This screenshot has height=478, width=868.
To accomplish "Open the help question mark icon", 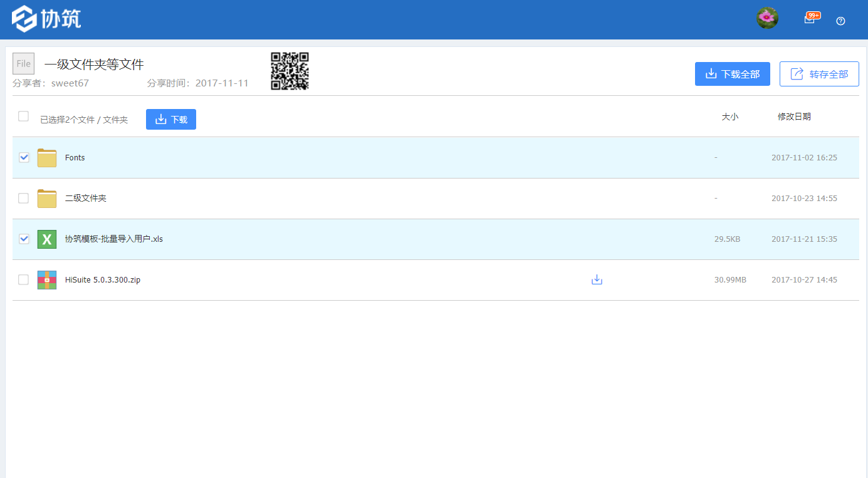I will (840, 21).
